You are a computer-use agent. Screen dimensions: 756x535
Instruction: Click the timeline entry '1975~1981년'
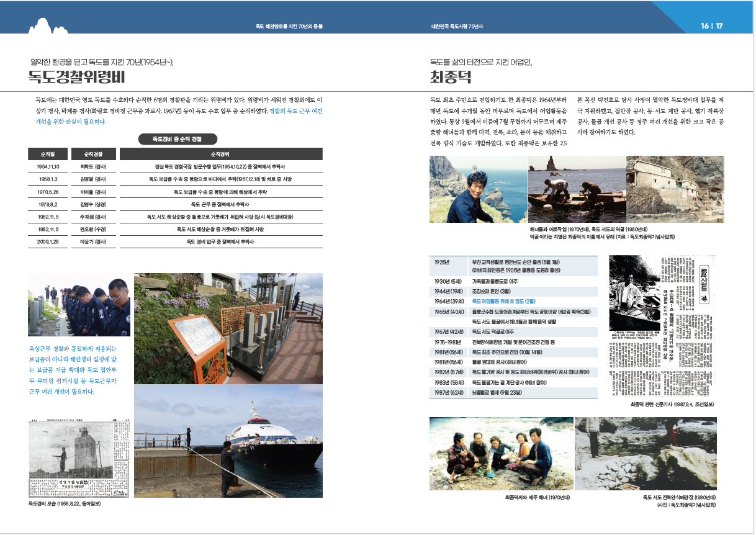(x=447, y=342)
